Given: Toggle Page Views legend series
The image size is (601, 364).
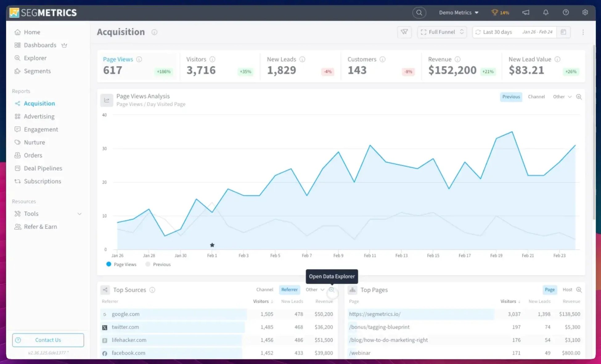Looking at the screenshot, I should [121, 264].
